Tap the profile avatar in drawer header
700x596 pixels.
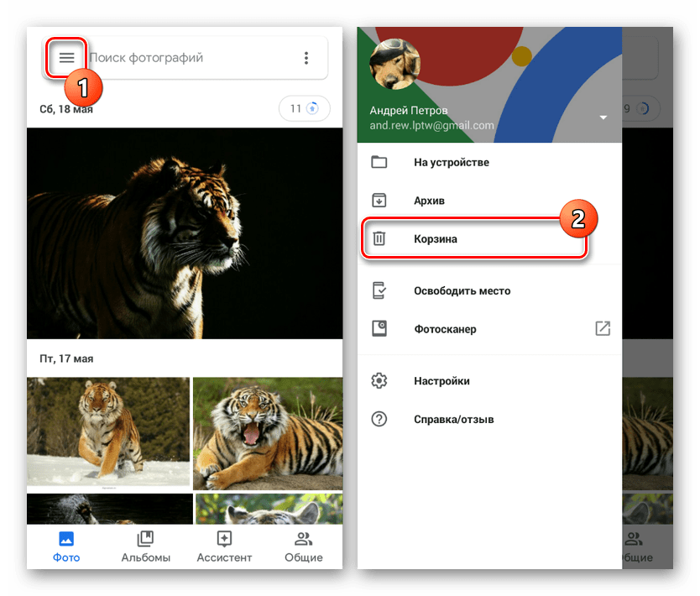(395, 65)
